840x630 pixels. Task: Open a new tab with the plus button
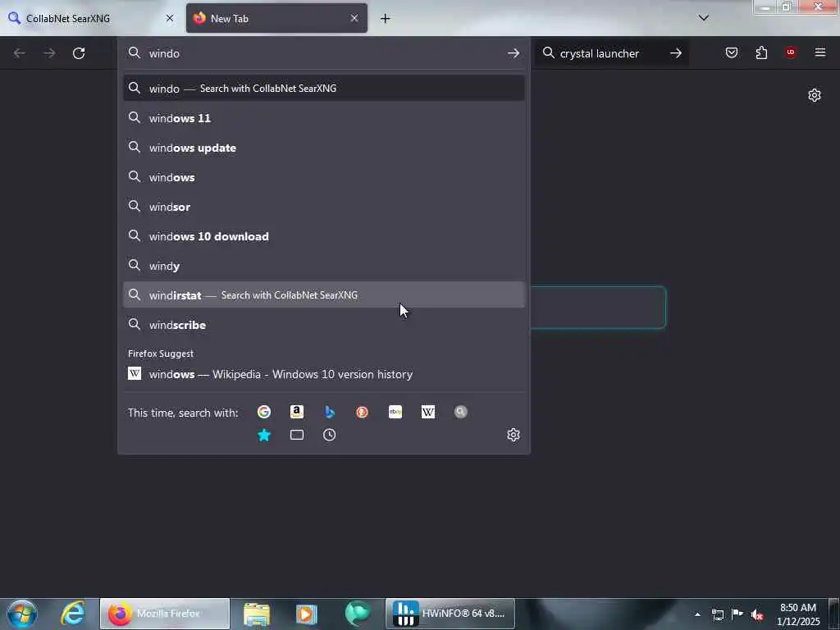click(386, 19)
